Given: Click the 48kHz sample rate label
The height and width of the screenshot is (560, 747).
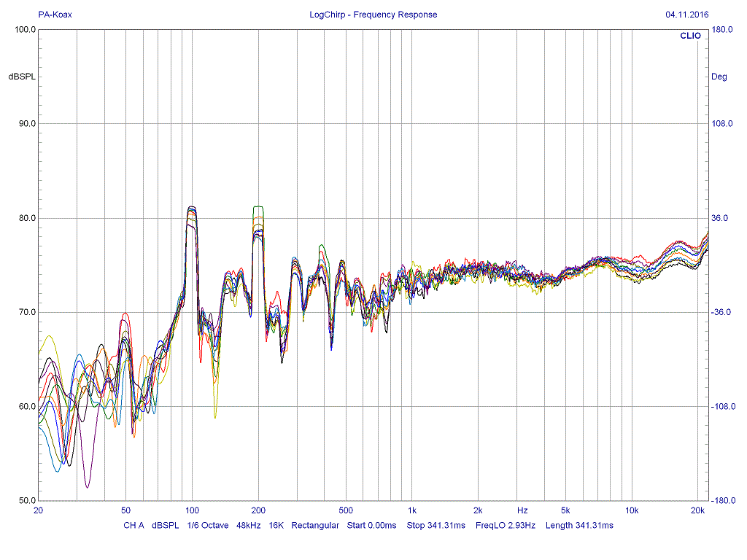Looking at the screenshot, I should coord(250,525).
